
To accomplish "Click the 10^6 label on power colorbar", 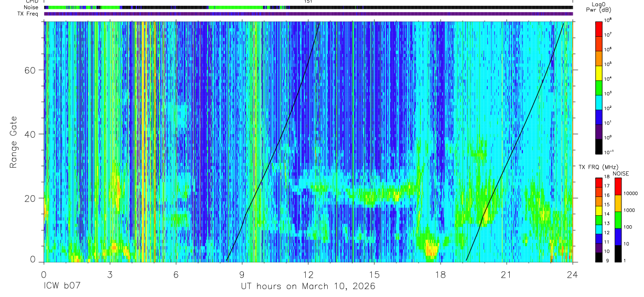I will (x=608, y=49).
